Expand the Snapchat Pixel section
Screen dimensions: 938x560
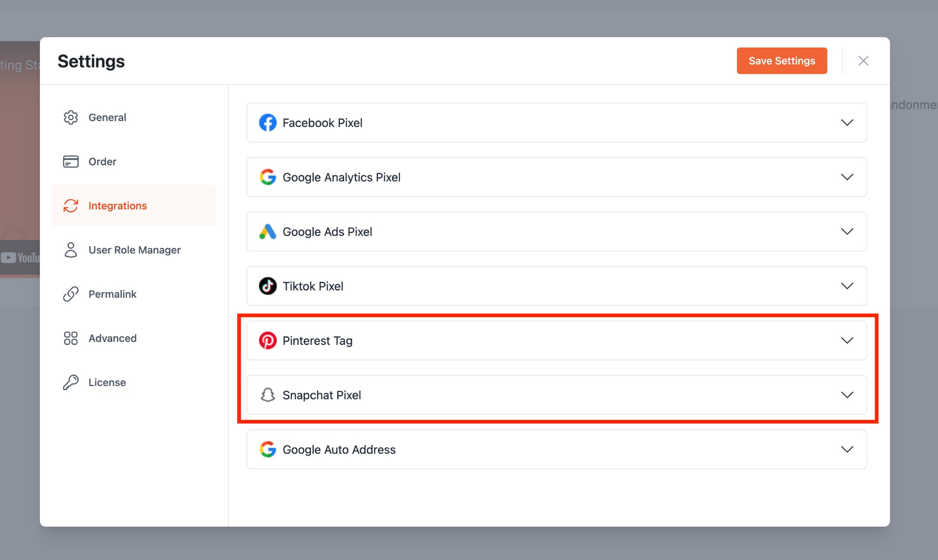click(x=848, y=395)
